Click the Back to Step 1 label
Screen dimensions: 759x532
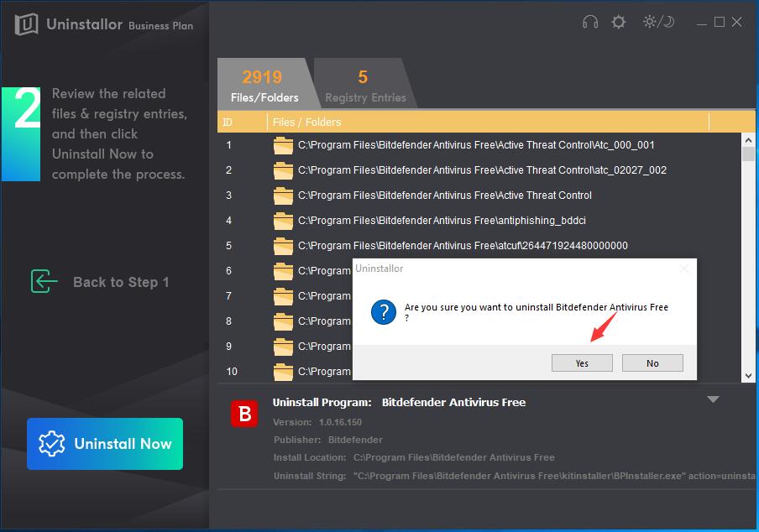(x=121, y=282)
